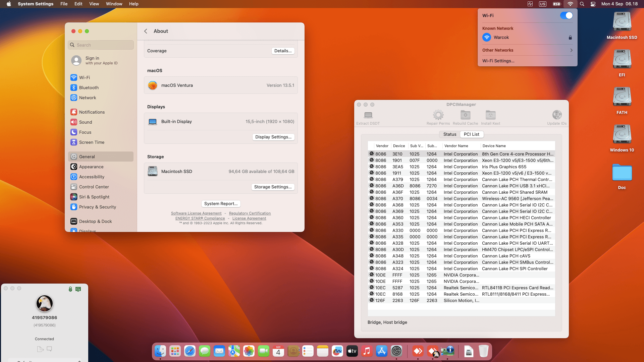The height and width of the screenshot is (362, 644).
Task: Open the File menu
Action: tap(64, 4)
